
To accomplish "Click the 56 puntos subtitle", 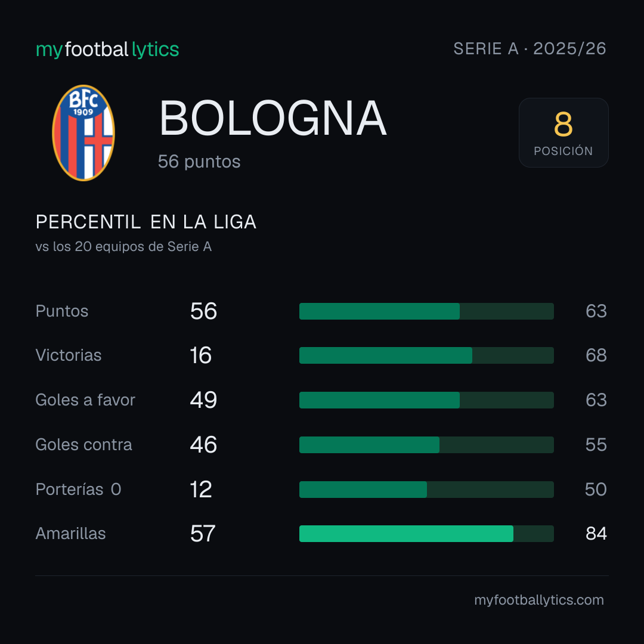I will 199,162.
